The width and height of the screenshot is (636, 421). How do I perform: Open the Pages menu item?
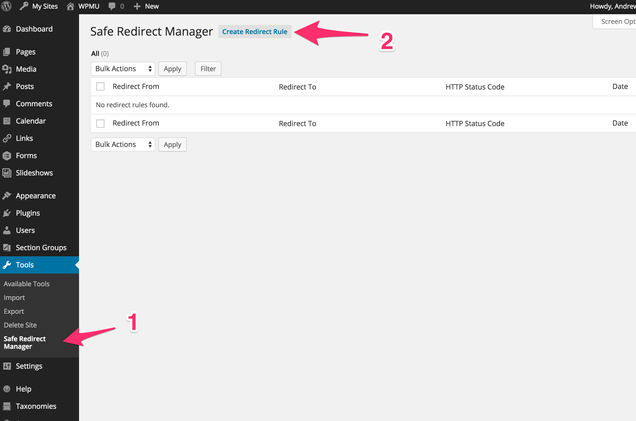point(26,52)
